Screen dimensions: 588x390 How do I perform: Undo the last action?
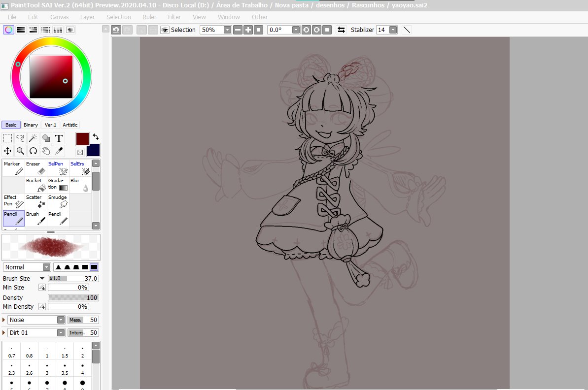point(116,30)
